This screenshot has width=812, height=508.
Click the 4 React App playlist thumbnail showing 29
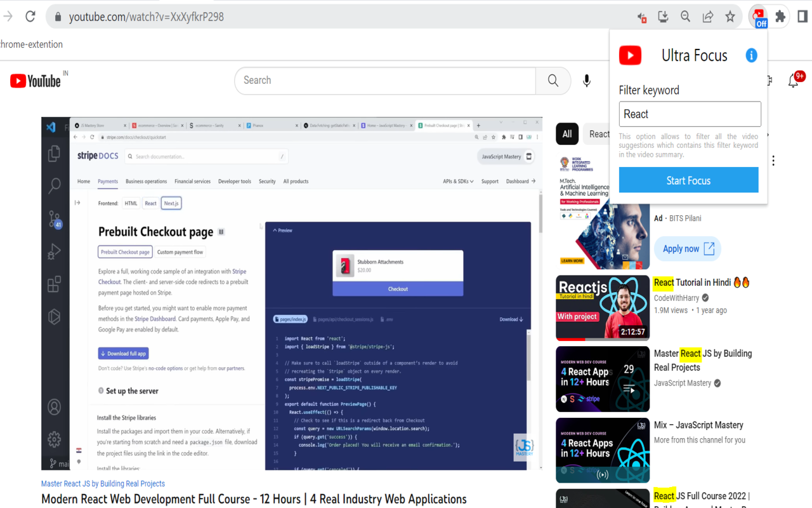coord(603,379)
